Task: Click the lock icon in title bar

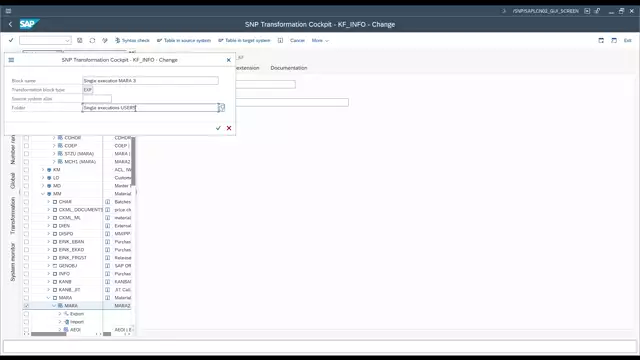Action: pyautogui.click(x=597, y=11)
